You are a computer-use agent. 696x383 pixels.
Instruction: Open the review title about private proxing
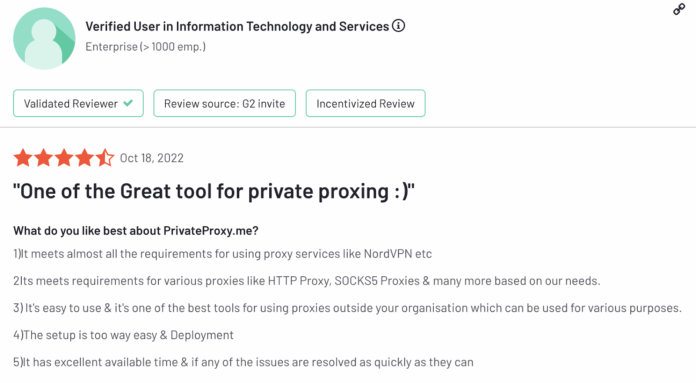click(214, 191)
